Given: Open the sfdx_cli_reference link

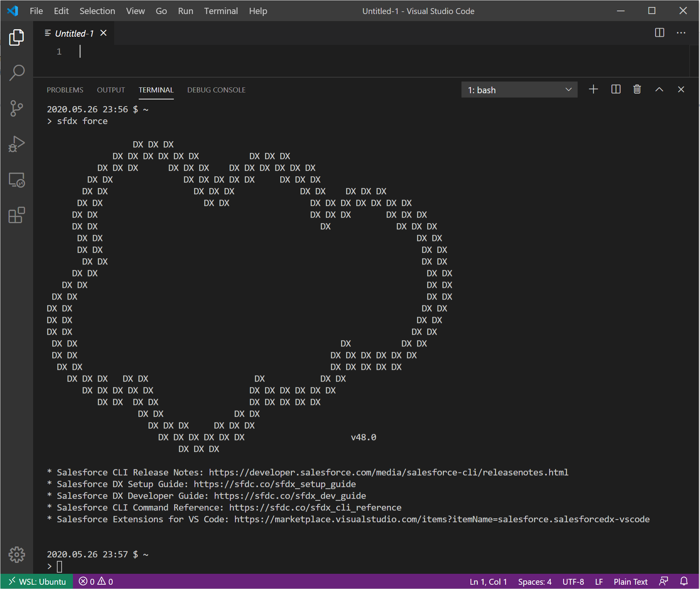Looking at the screenshot, I should point(315,507).
